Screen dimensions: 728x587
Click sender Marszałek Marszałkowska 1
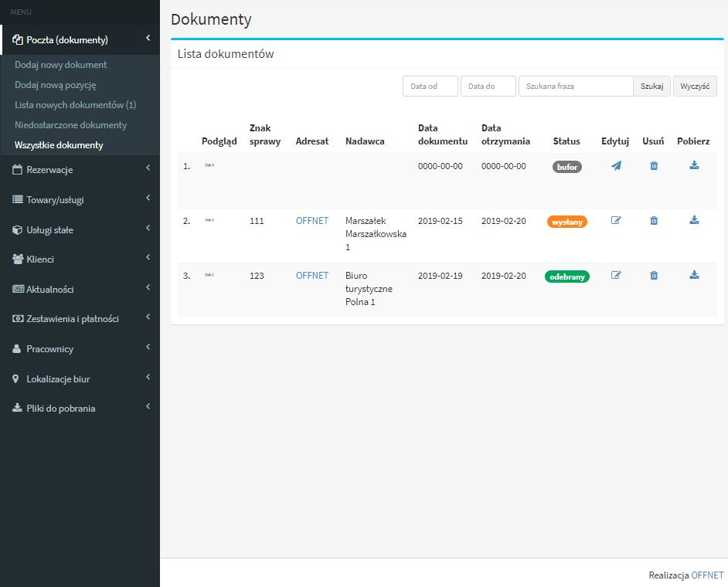click(x=376, y=234)
